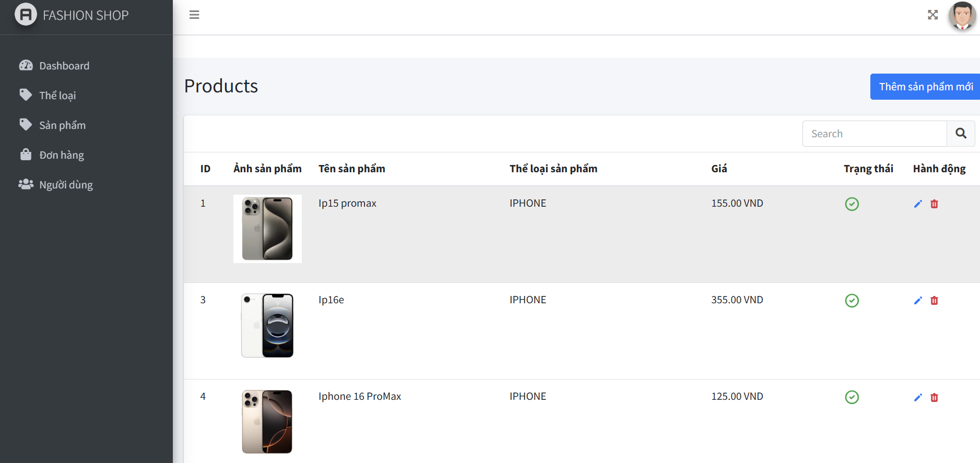Image resolution: width=980 pixels, height=463 pixels.
Task: Click the fullscreen expand icon
Action: pyautogui.click(x=932, y=15)
